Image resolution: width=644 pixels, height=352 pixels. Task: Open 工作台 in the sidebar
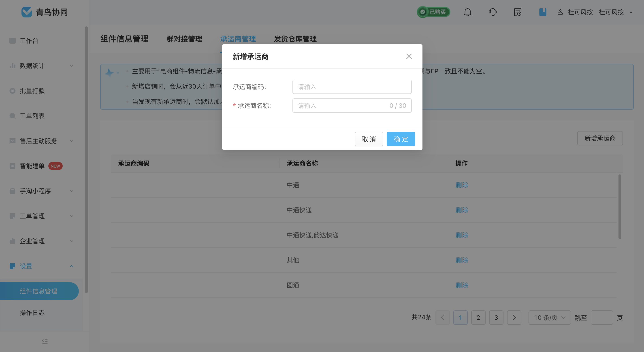(29, 41)
